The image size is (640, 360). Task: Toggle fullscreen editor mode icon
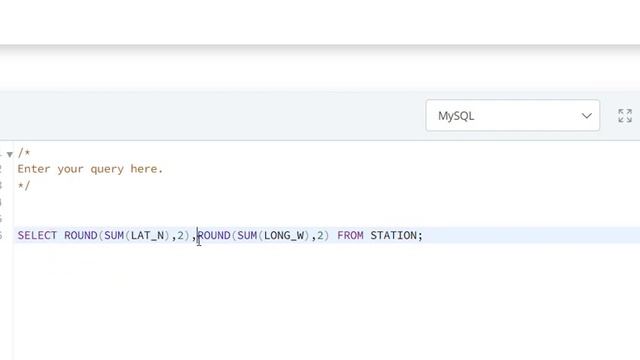[x=625, y=116]
